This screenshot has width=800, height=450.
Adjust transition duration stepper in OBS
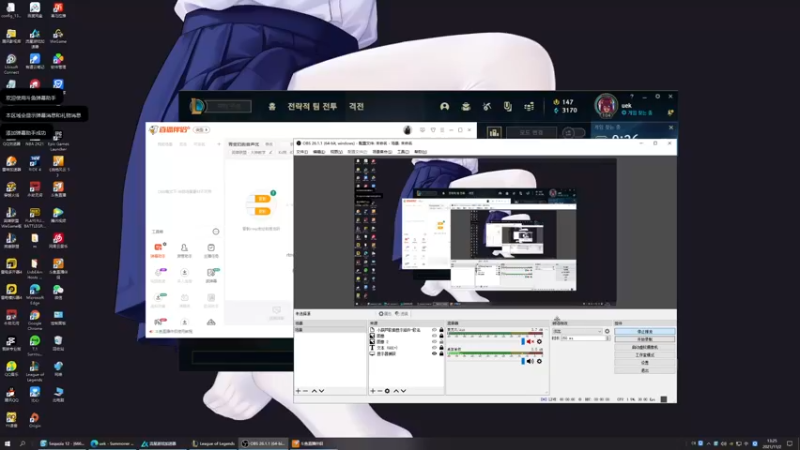608,338
